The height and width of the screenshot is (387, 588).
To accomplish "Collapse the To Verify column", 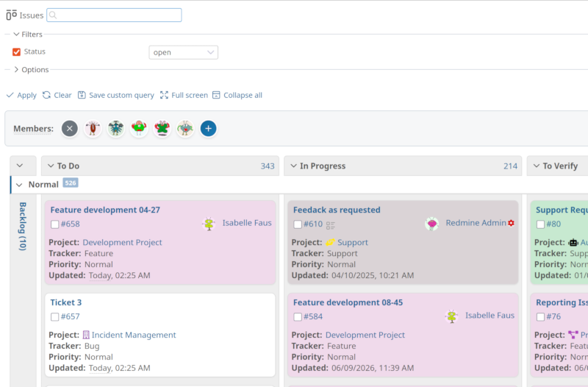I will point(537,166).
